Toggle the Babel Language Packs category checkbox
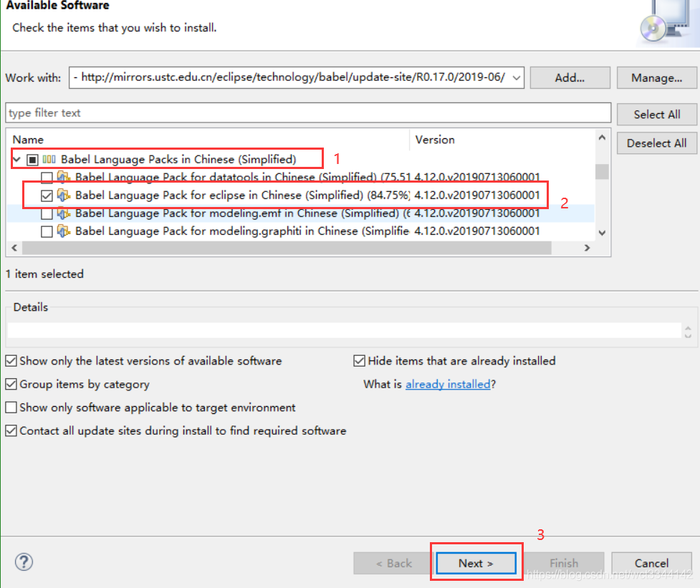 click(x=32, y=159)
